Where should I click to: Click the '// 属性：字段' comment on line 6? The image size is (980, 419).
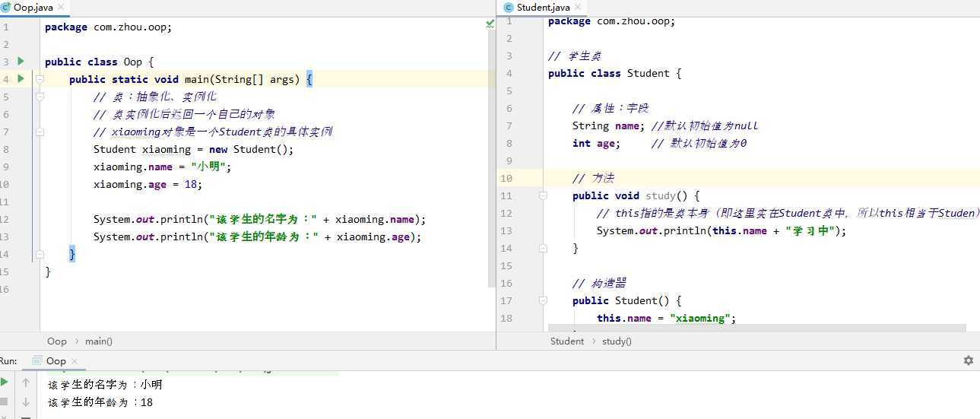point(611,108)
